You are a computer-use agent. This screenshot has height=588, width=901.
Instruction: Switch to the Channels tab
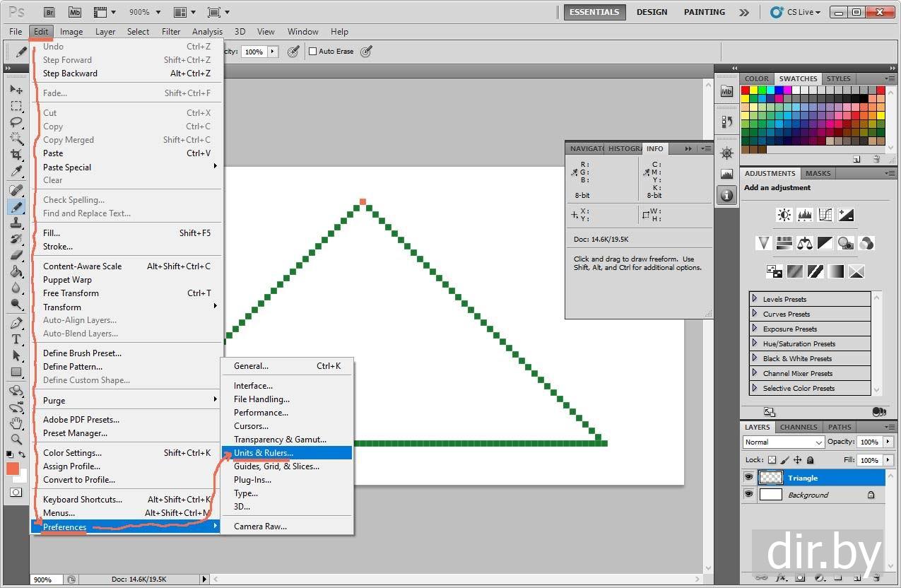798,428
